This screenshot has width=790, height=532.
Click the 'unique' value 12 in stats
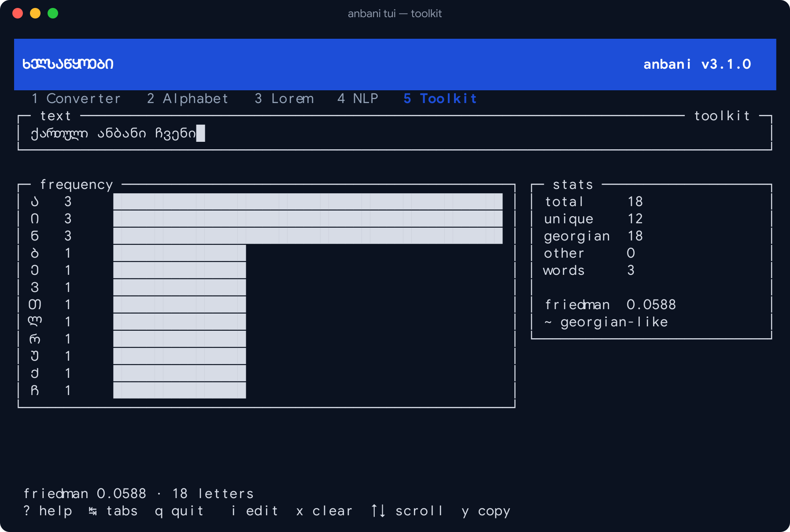pos(635,219)
